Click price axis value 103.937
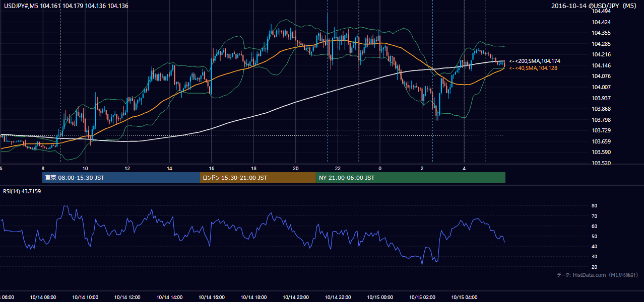Viewport: 644px width, 302px height. click(x=601, y=98)
